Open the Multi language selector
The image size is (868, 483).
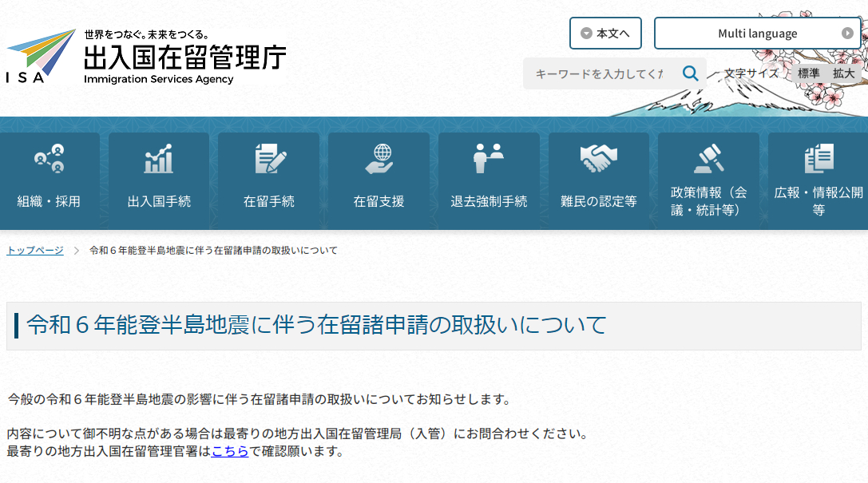click(x=757, y=34)
